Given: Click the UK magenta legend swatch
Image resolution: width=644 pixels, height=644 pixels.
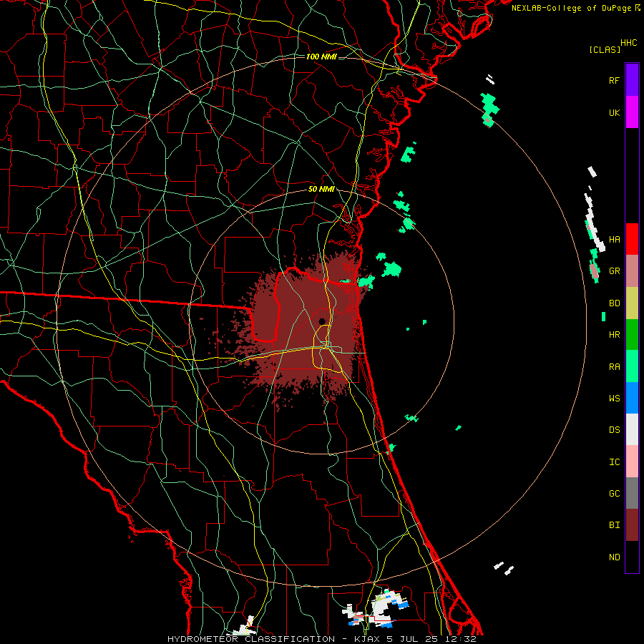Looking at the screenshot, I should [632, 112].
